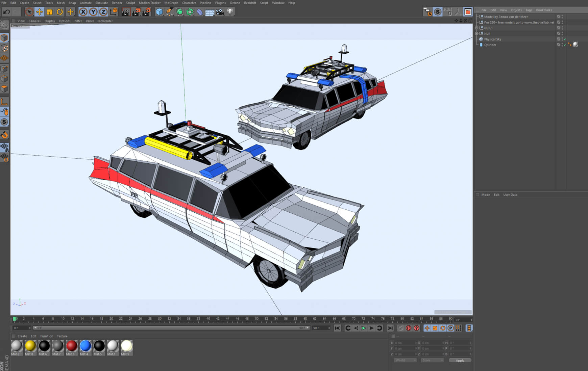Open the Subdivision Surface generators icon
The image size is (588, 371).
pyautogui.click(x=180, y=12)
